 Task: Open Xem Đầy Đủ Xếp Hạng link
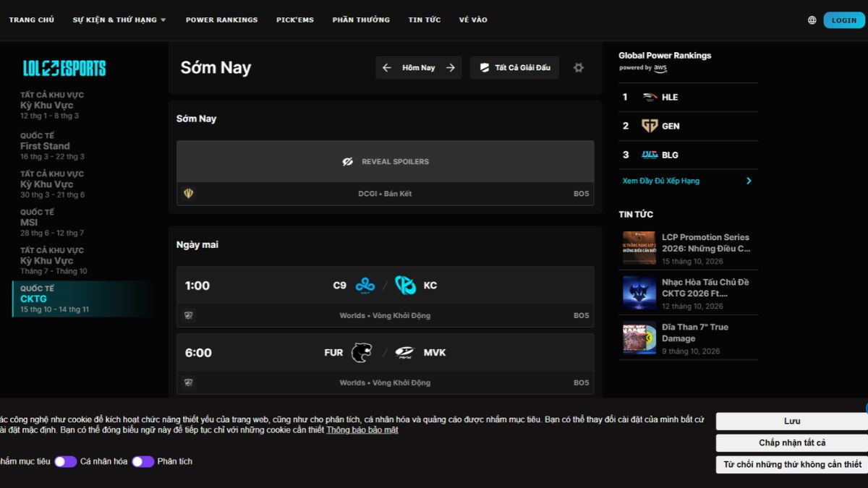point(661,181)
